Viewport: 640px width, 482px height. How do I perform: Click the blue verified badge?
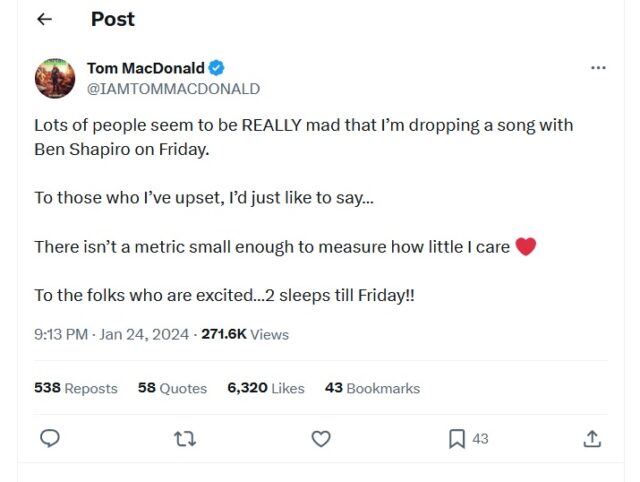pyautogui.click(x=216, y=68)
